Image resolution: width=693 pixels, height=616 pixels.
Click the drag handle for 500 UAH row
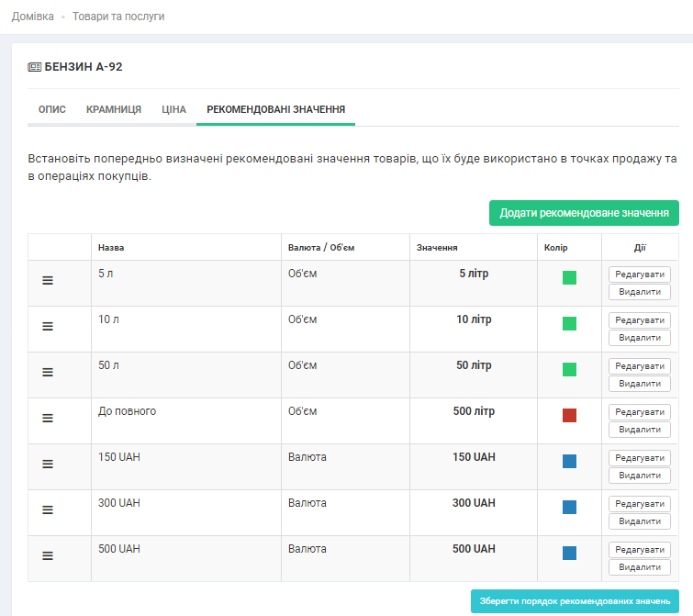pyautogui.click(x=48, y=555)
